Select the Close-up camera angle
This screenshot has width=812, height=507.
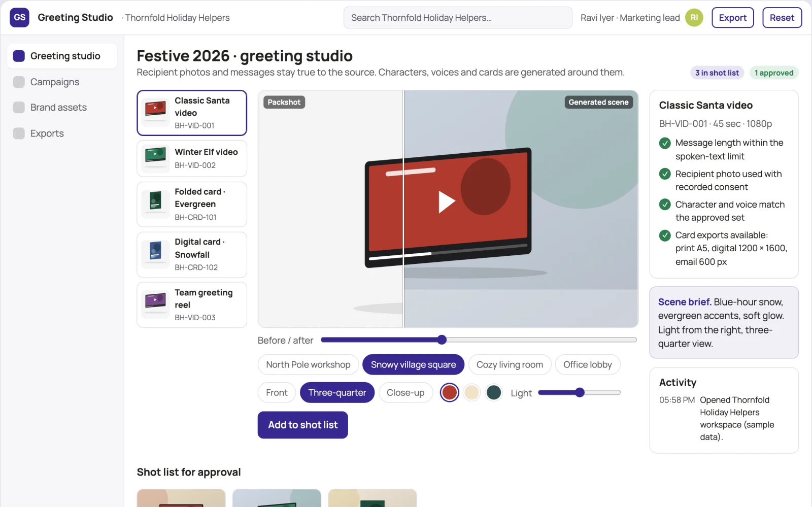coord(405,393)
